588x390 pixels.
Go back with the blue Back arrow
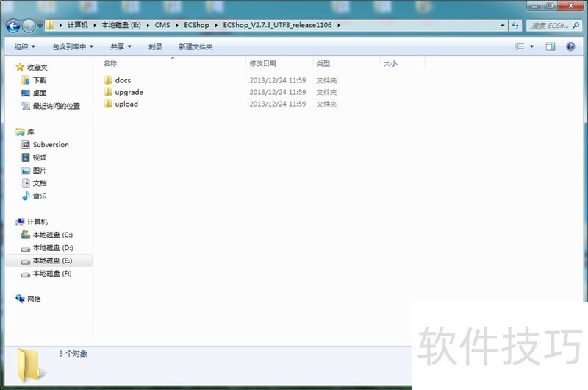(13, 26)
